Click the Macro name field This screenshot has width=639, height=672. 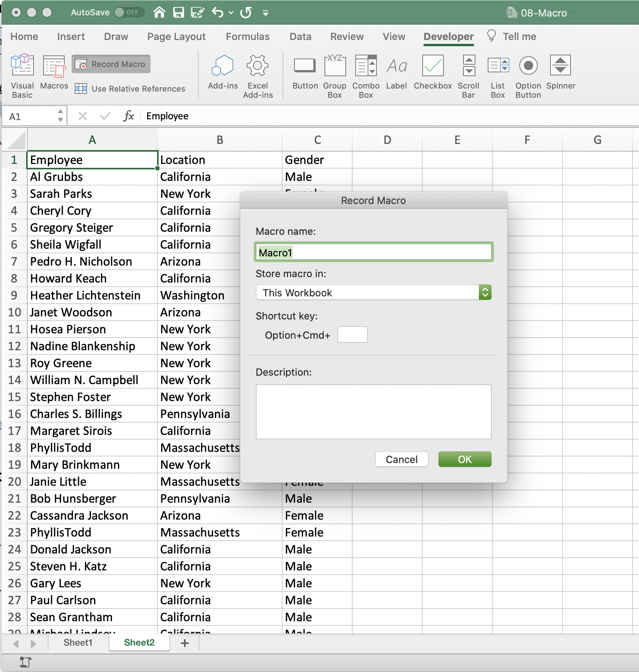click(373, 252)
